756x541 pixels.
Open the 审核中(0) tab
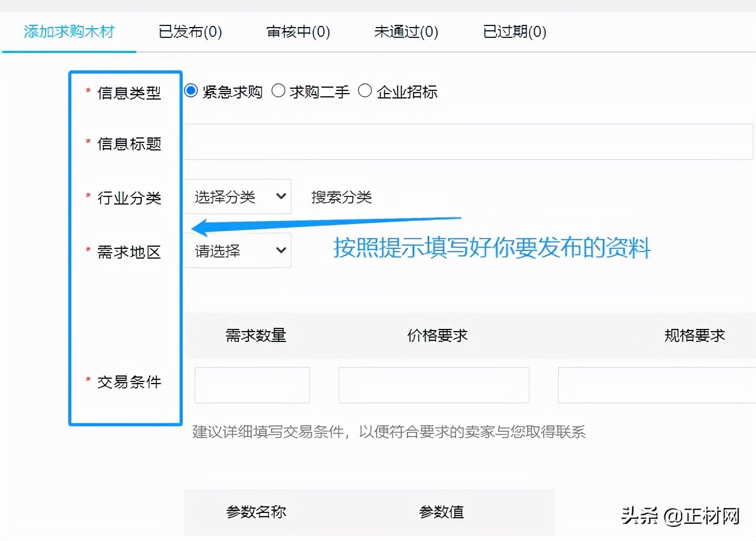click(297, 32)
